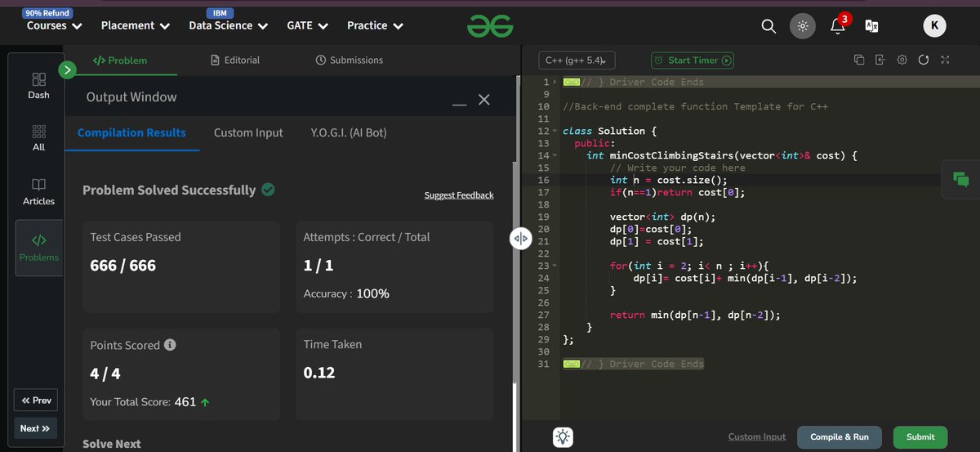Screen dimensions: 980x452
Task: Click the Problem Solved Successfully heading
Action: 169,190
